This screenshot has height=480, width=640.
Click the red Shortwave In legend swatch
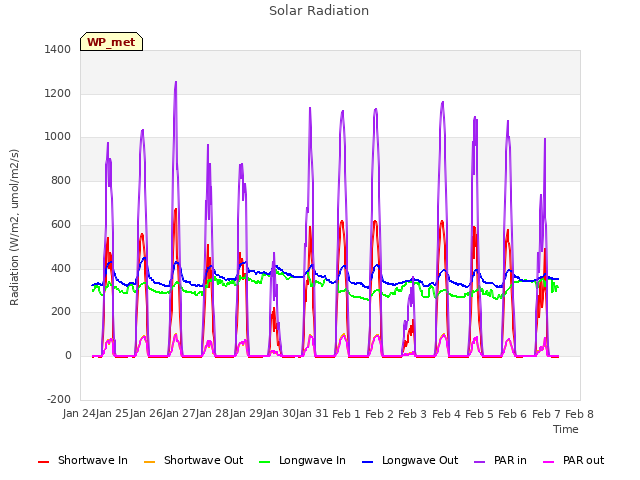point(43,462)
